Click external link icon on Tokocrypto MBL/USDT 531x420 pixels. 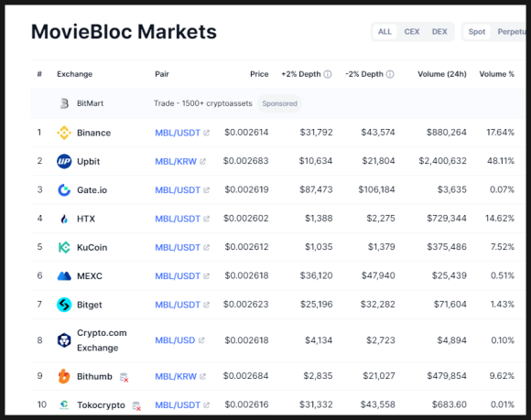206,404
